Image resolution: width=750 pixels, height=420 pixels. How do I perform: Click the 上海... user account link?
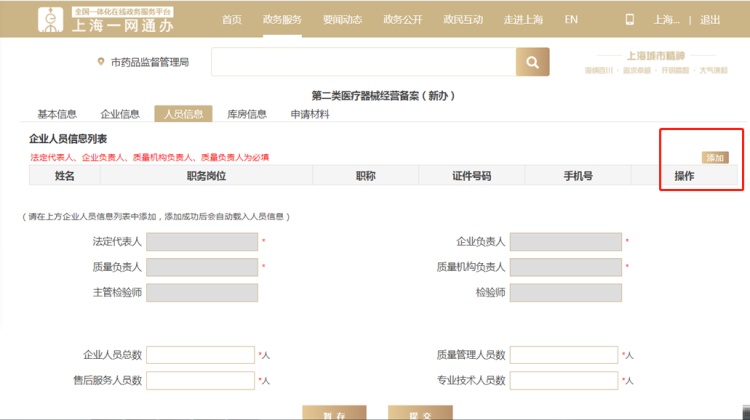pos(665,19)
